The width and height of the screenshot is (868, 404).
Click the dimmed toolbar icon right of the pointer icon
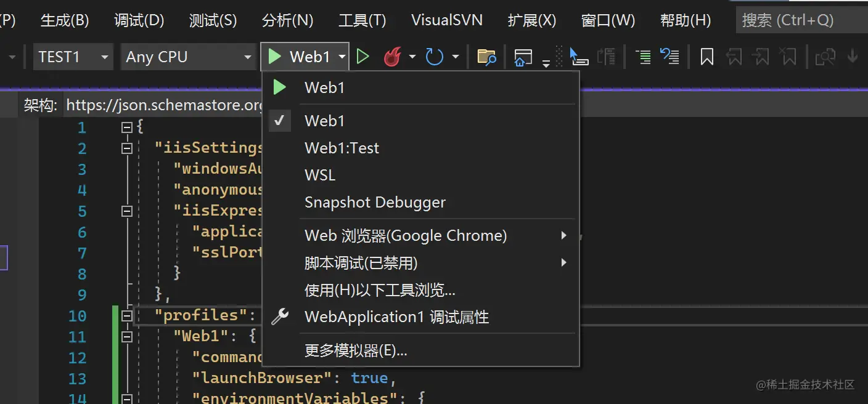pyautogui.click(x=607, y=57)
